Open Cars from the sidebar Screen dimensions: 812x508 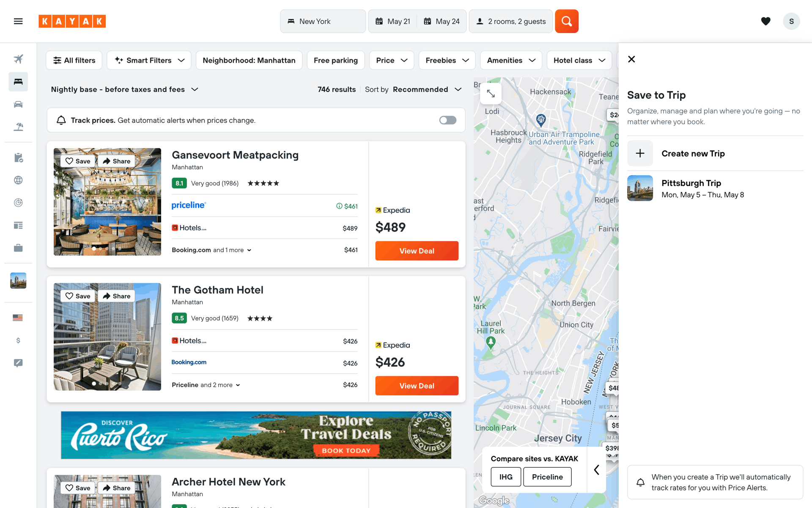[18, 104]
